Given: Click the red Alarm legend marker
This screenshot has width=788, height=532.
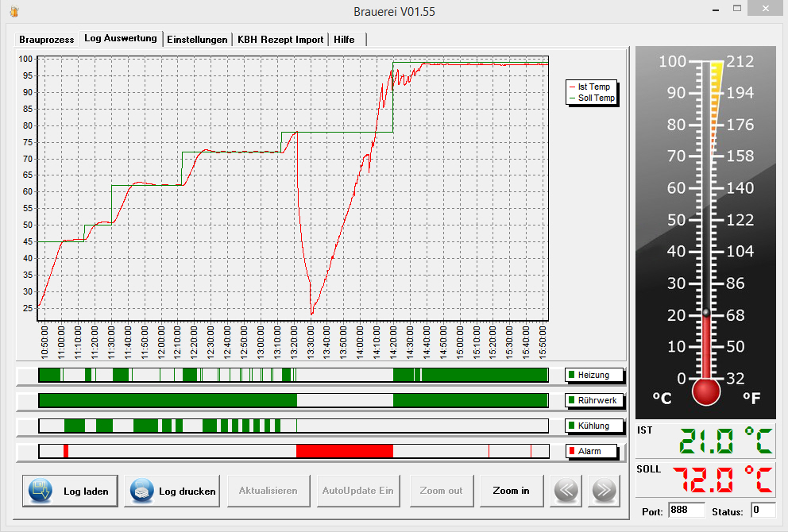Looking at the screenshot, I should 572,451.
